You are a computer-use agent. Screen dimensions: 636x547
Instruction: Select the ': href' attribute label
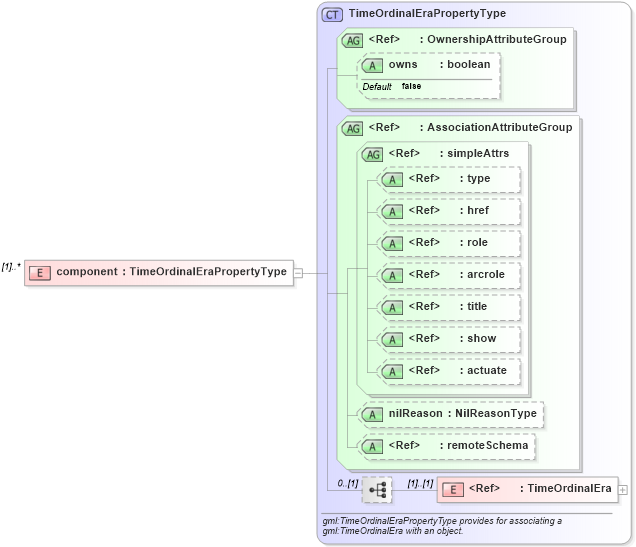(x=474, y=210)
